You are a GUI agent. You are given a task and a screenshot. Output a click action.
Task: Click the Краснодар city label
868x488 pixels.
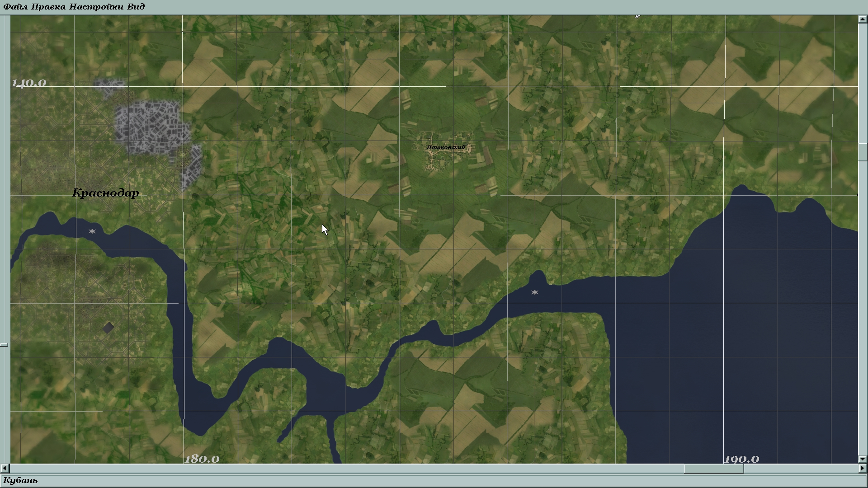click(x=106, y=193)
